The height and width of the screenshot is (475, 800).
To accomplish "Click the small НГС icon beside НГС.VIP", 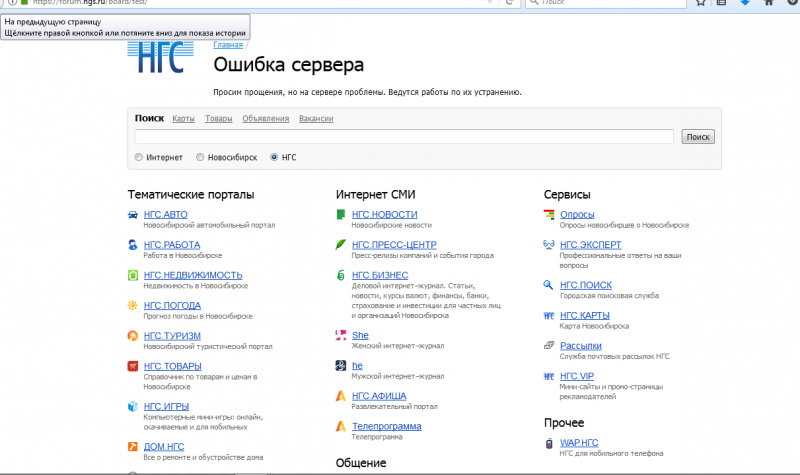I will tap(548, 377).
